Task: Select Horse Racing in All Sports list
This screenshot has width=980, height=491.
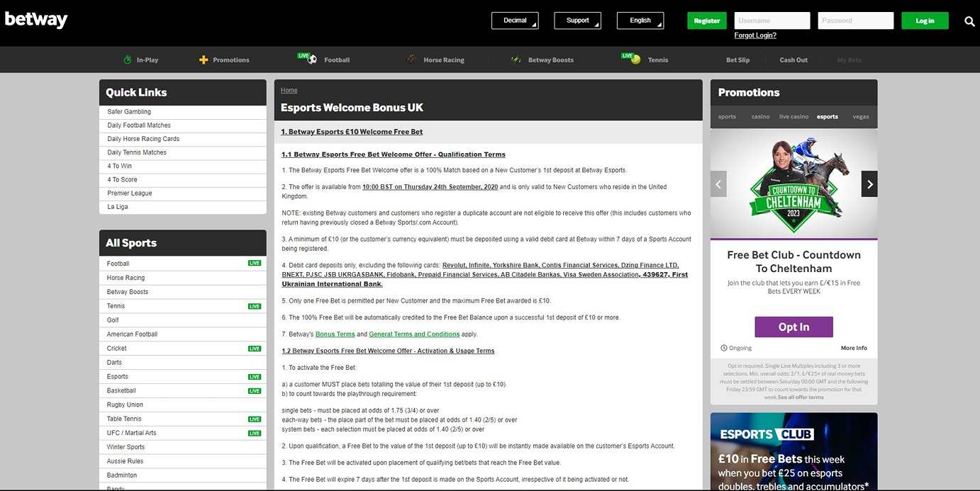Action: (183, 278)
